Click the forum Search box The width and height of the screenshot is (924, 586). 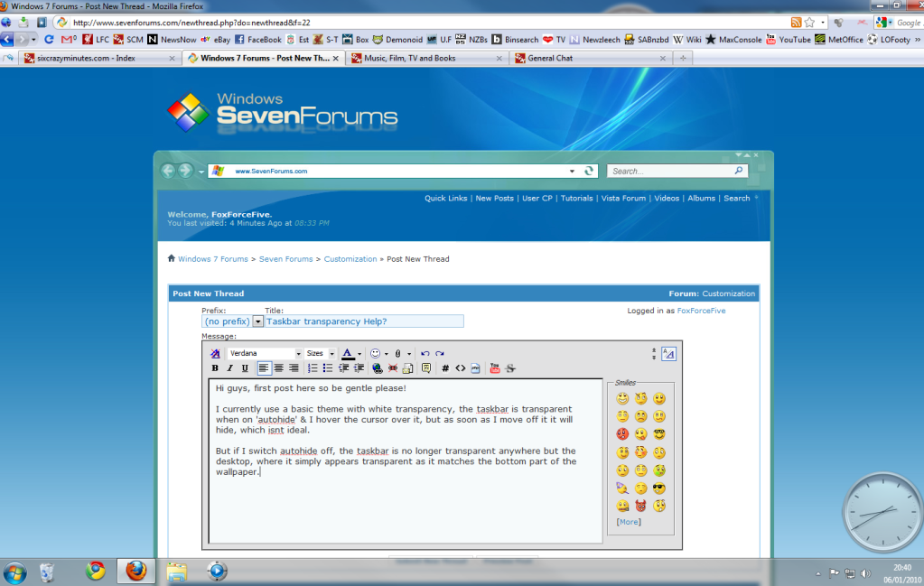672,172
